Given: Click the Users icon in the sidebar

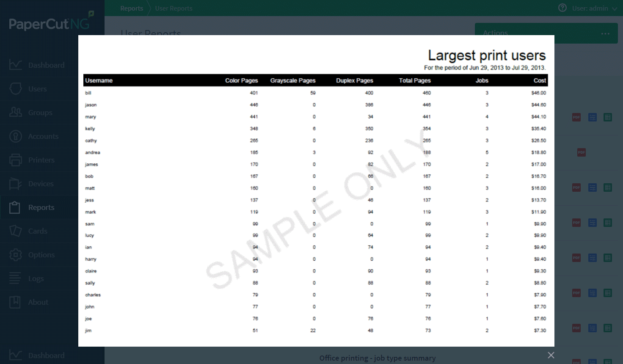Looking at the screenshot, I should [16, 88].
